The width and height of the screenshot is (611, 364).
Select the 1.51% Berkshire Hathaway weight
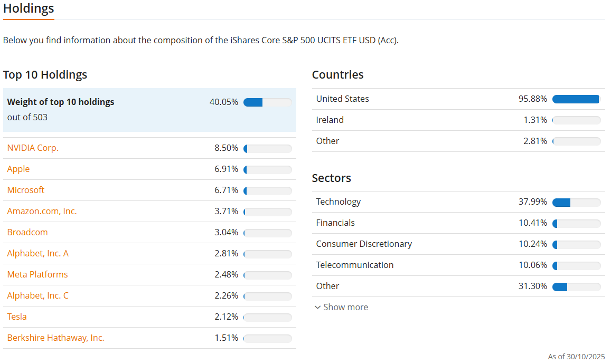click(x=226, y=338)
